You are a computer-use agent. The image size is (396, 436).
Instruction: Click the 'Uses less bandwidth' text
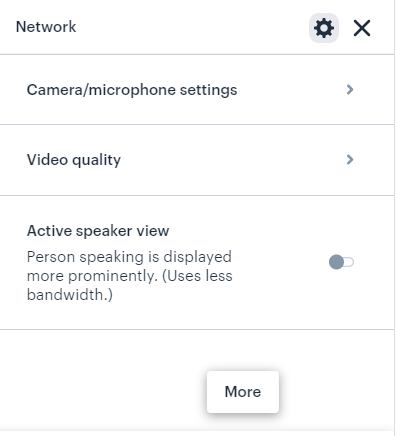(197, 276)
